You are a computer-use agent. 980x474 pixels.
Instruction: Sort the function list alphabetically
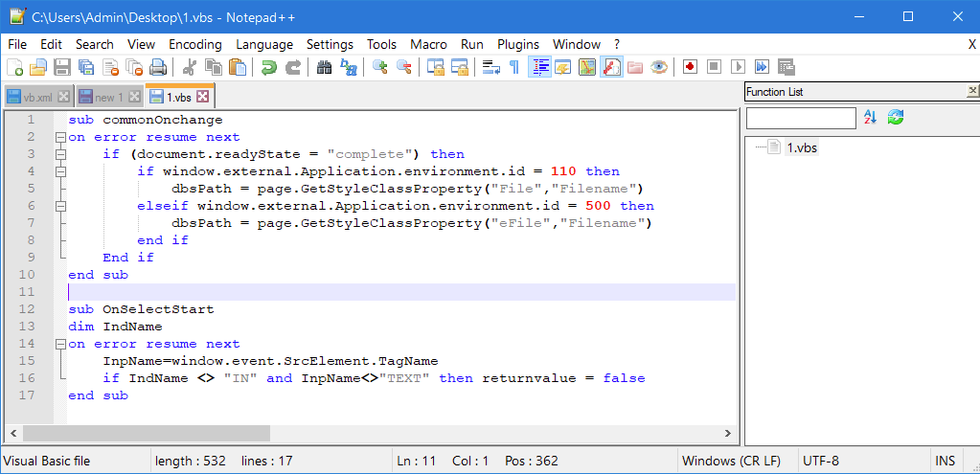(x=870, y=117)
